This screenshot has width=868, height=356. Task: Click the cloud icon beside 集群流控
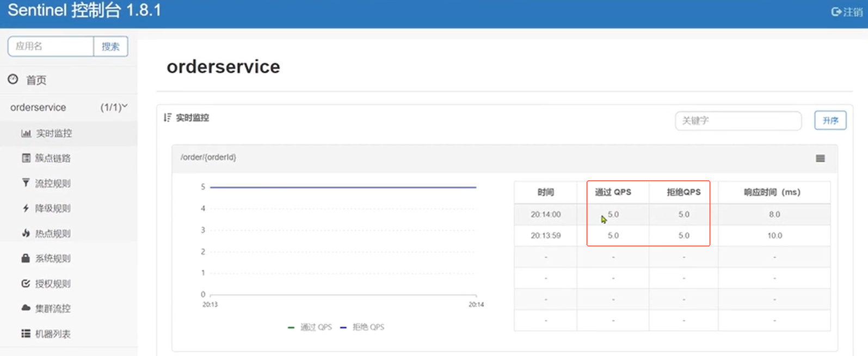pos(26,308)
